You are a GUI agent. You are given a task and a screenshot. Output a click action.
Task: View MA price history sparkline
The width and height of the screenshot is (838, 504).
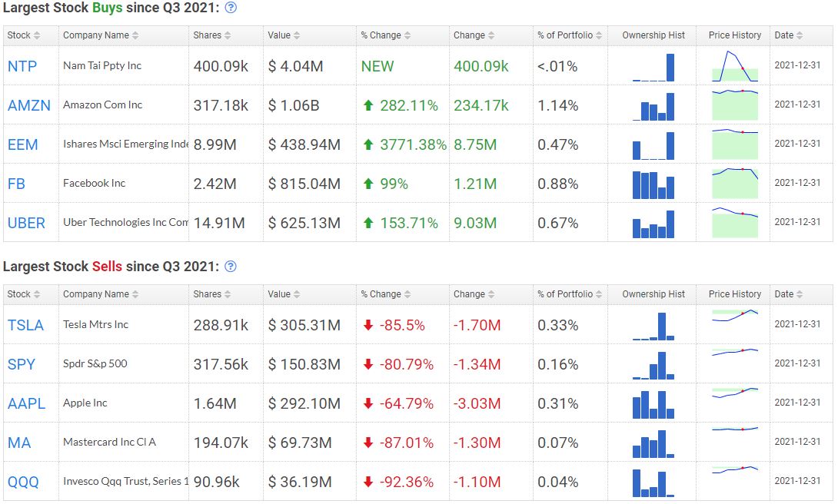[x=735, y=429]
